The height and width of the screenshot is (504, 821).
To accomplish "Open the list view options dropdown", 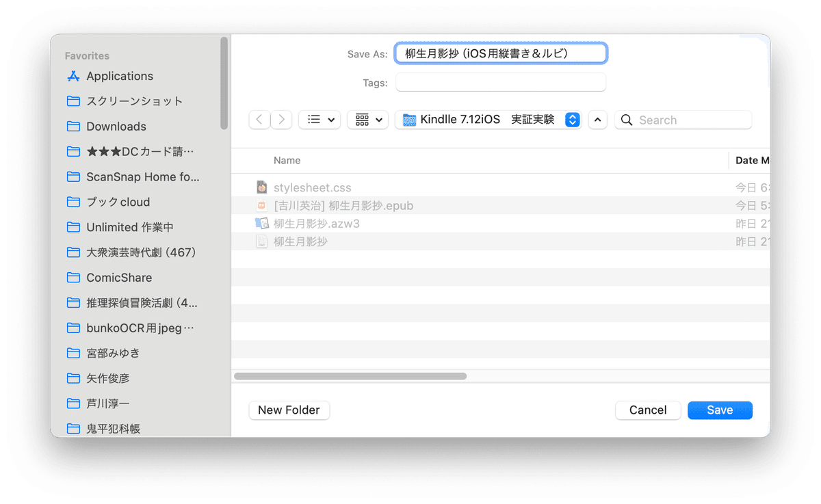I will click(320, 120).
